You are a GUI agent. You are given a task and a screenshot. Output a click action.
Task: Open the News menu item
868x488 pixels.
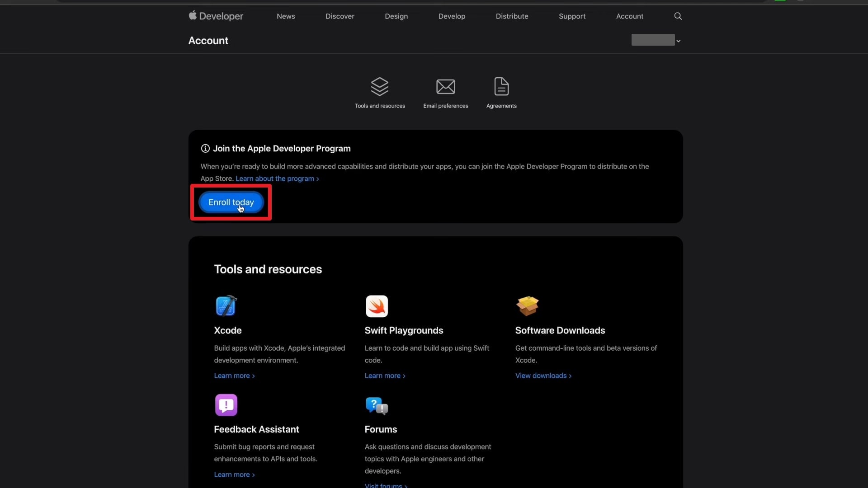(286, 16)
